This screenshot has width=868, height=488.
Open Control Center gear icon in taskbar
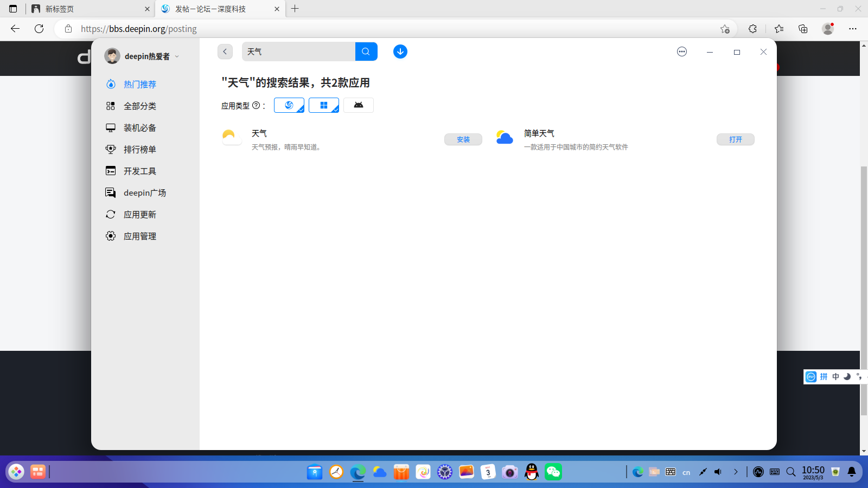445,472
